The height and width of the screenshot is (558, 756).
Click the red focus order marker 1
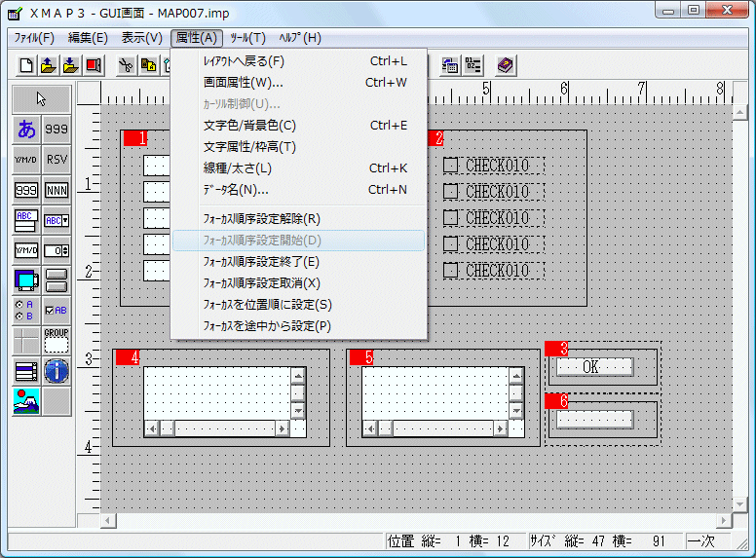pyautogui.click(x=135, y=138)
